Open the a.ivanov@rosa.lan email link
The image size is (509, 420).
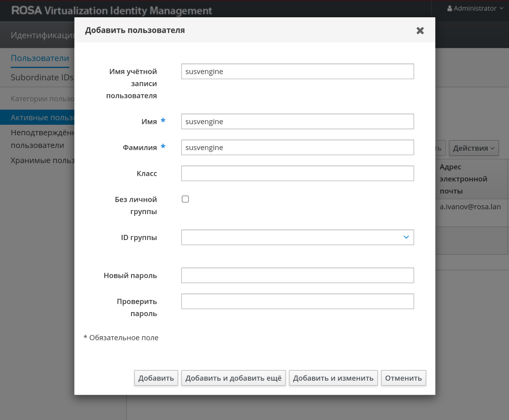pyautogui.click(x=470, y=207)
